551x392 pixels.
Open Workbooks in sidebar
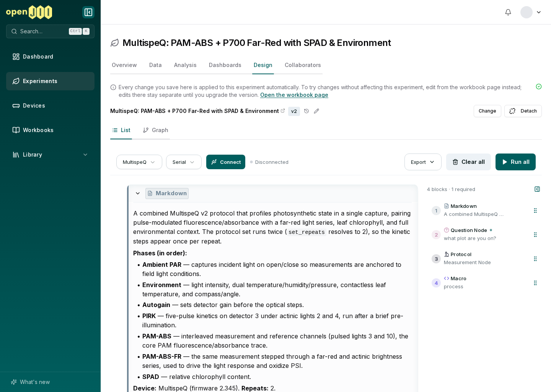click(x=50, y=130)
